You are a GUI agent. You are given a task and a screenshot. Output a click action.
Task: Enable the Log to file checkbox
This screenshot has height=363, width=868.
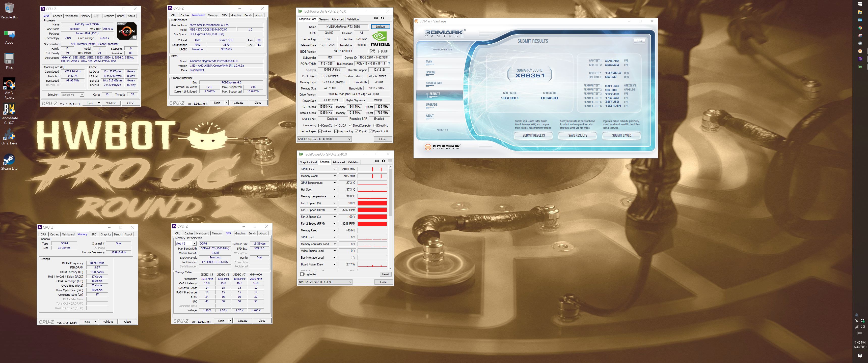click(302, 274)
